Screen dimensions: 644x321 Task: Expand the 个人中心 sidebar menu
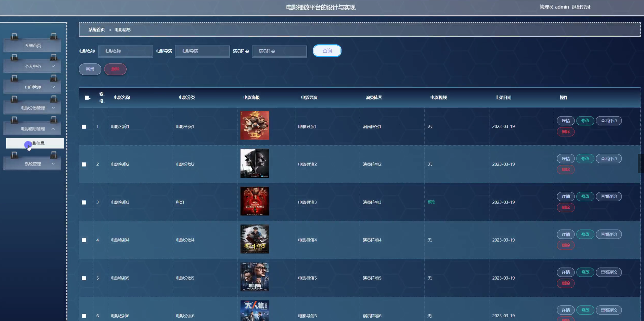(x=33, y=66)
